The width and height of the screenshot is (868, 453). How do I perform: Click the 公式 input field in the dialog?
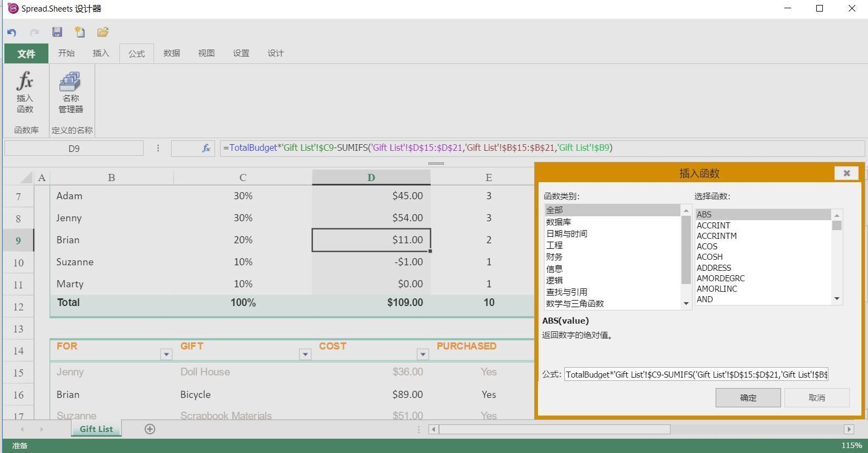[696, 374]
